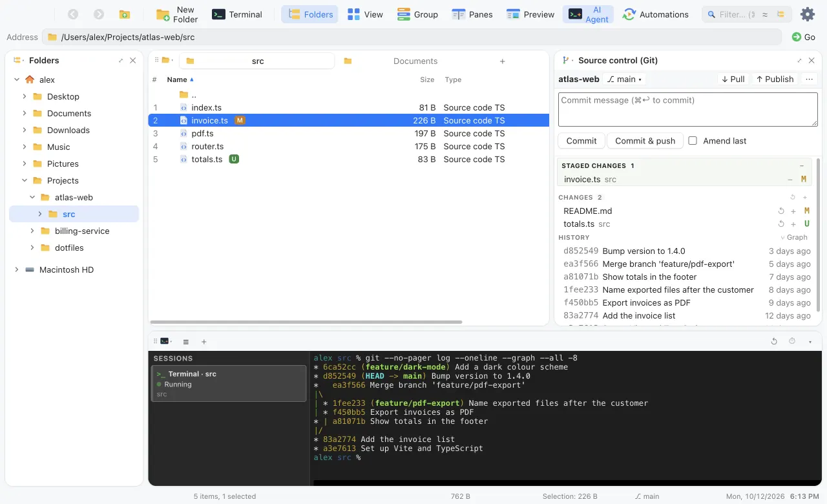Open the settings gear in the toolbar
Viewport: 827px width, 504px height.
[808, 14]
